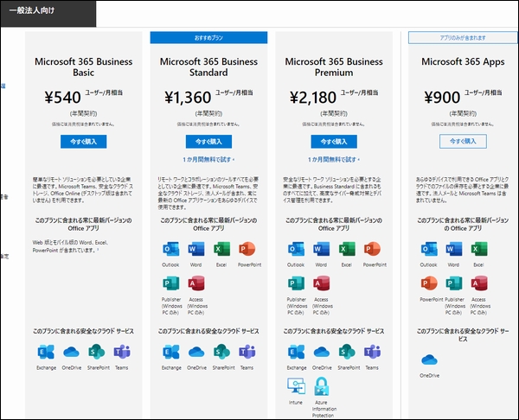The image size is (519, 420).
Task: Open Teams icon in Business Premium plan
Action: pyautogui.click(x=372, y=353)
